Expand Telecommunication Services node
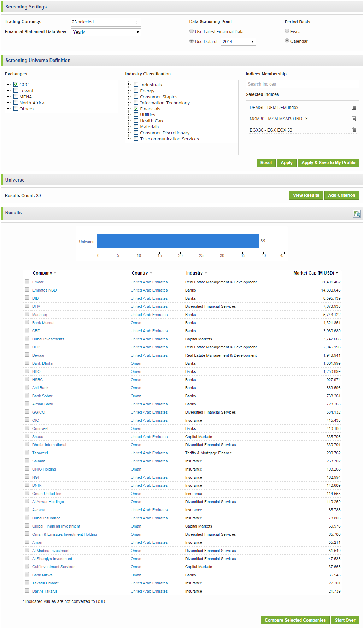The image size is (364, 628). pos(129,139)
